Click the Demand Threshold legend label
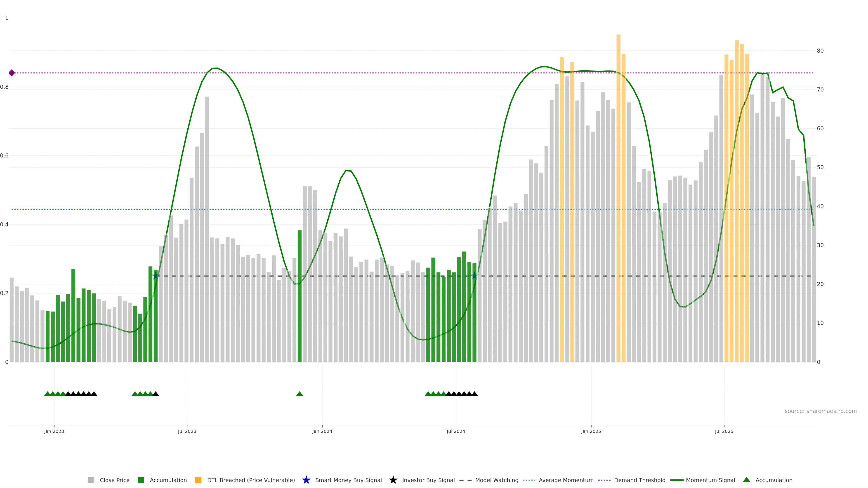Image resolution: width=868 pixels, height=488 pixels. pyautogui.click(x=639, y=480)
